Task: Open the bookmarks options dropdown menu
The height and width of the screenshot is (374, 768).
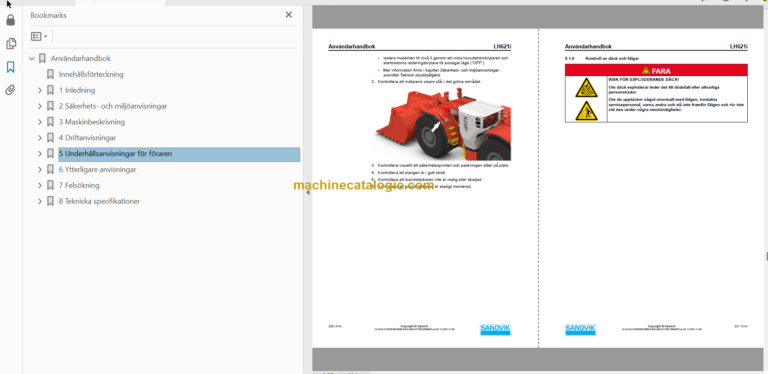Action: click(x=39, y=36)
